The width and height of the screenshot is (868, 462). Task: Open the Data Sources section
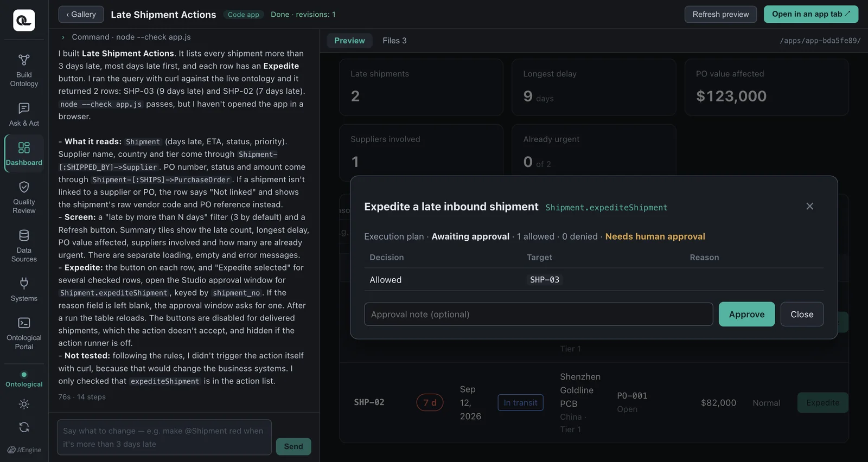tap(24, 246)
